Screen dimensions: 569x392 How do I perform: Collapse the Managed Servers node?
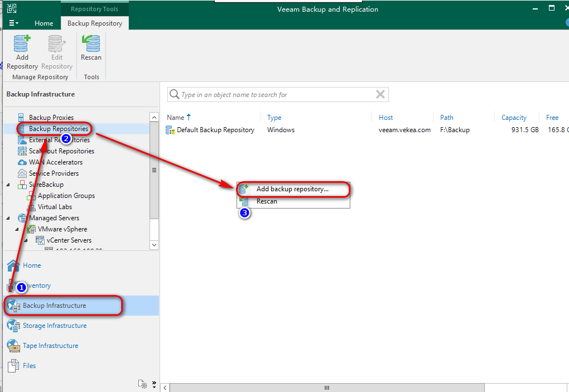coord(8,218)
